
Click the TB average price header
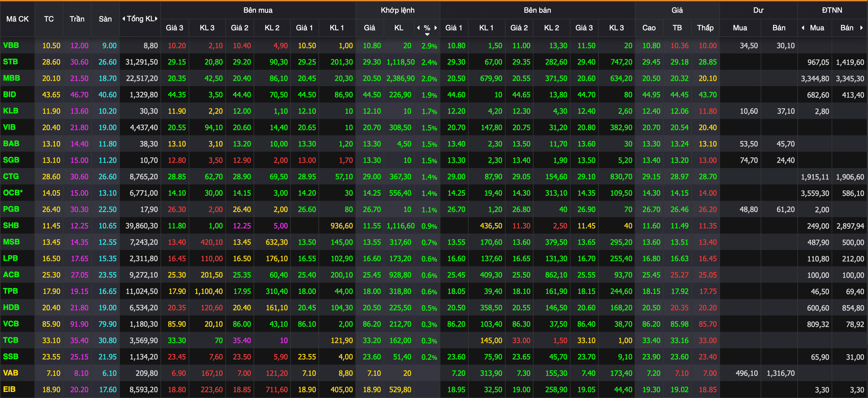pos(677,28)
